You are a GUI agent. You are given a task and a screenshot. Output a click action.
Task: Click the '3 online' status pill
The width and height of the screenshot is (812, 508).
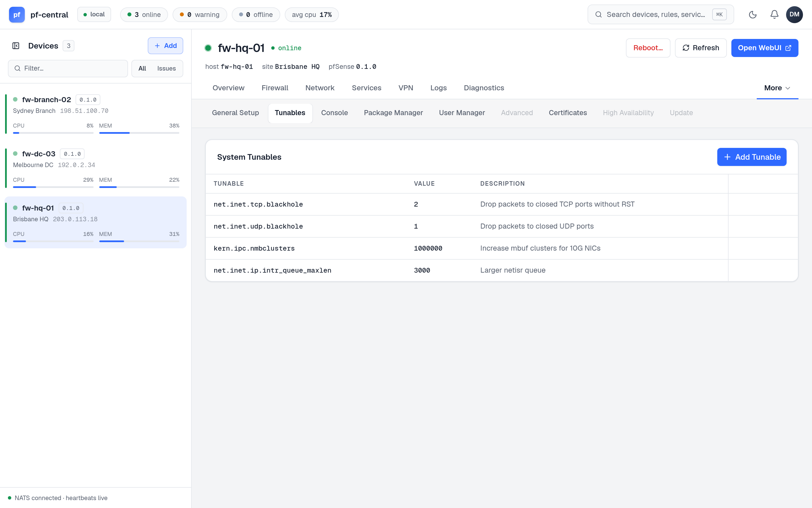point(144,14)
